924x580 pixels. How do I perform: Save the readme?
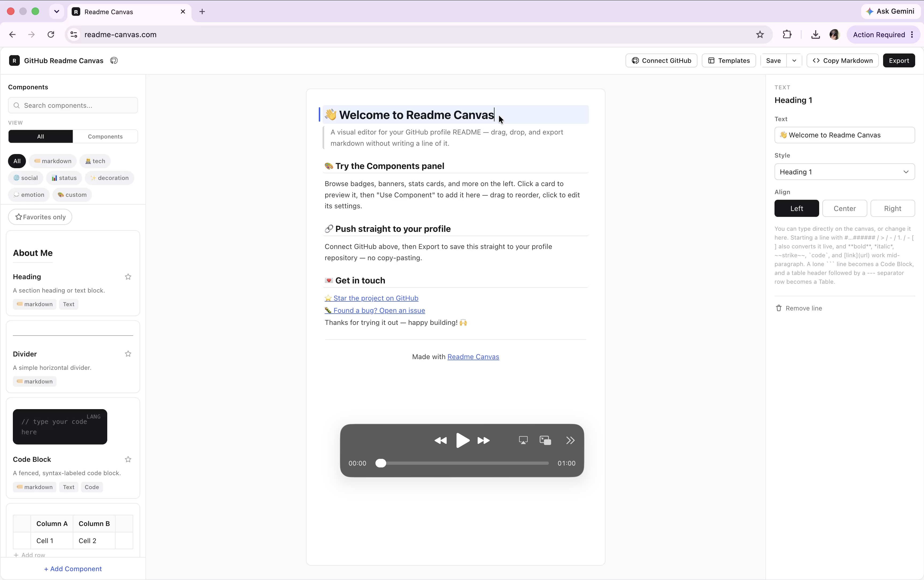[x=773, y=61]
